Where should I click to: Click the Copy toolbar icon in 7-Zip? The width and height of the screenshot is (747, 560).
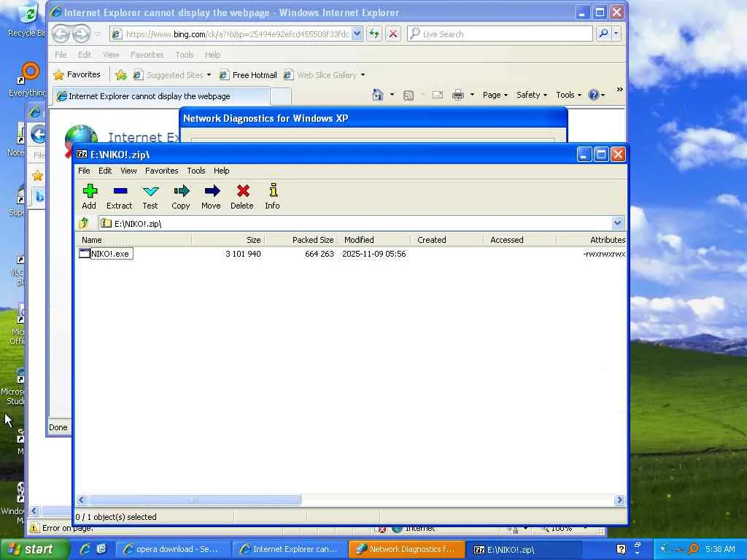tap(181, 197)
